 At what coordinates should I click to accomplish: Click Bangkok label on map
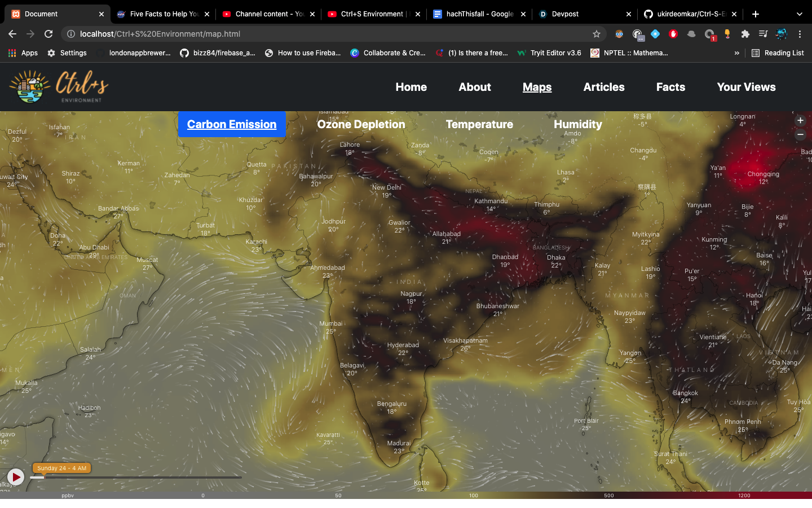(x=686, y=393)
